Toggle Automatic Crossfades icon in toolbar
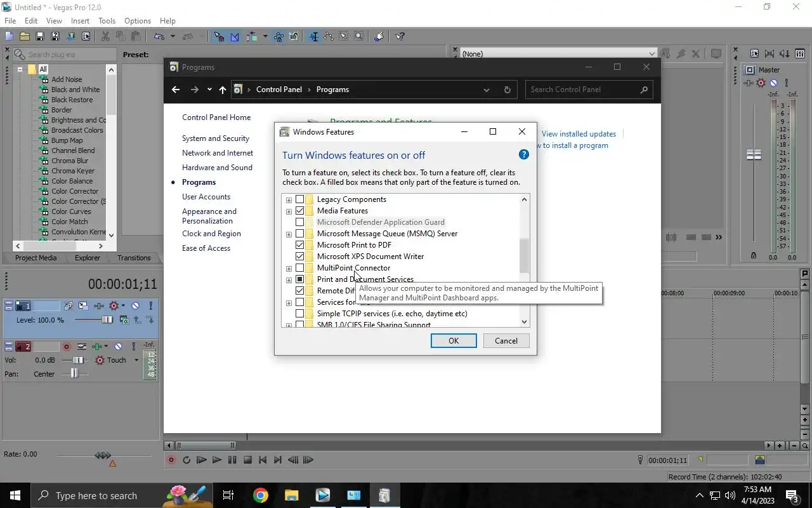 tap(235, 37)
